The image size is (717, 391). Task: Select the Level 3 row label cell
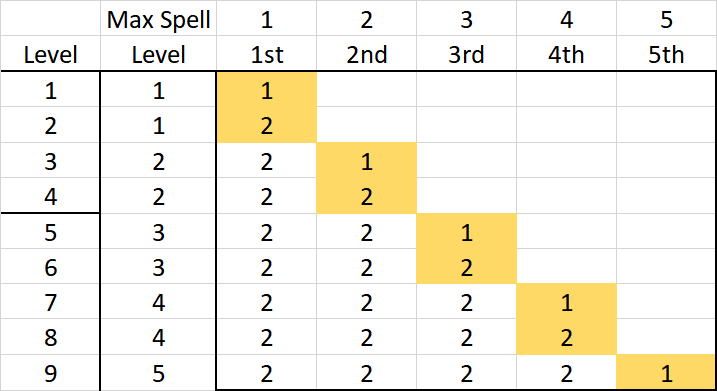[50, 161]
